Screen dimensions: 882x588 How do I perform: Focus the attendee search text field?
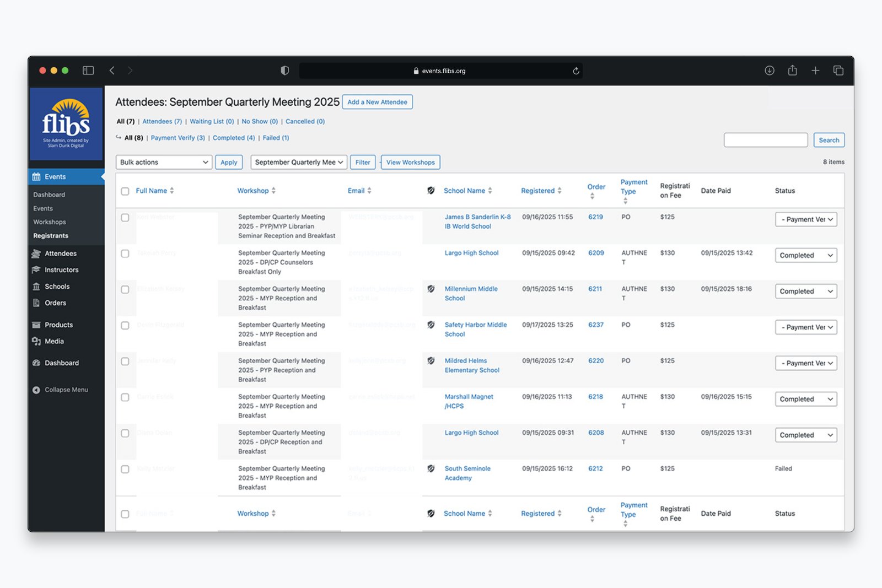click(766, 140)
